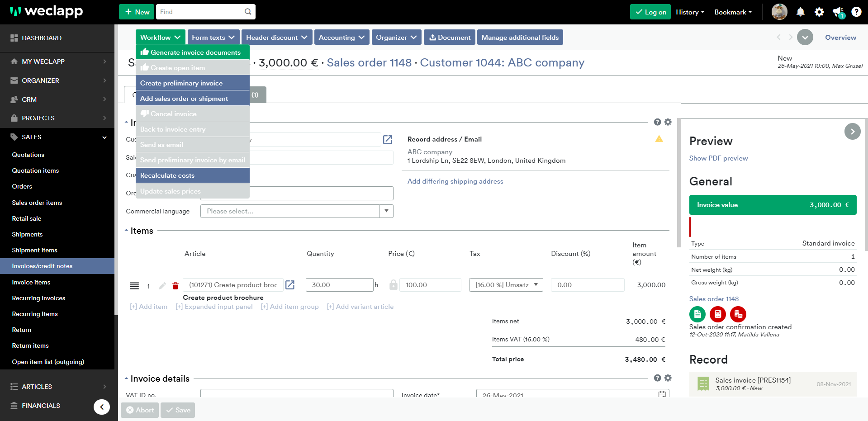This screenshot has height=421, width=868.
Task: Open article 101271 via link icon
Action: [x=290, y=285]
